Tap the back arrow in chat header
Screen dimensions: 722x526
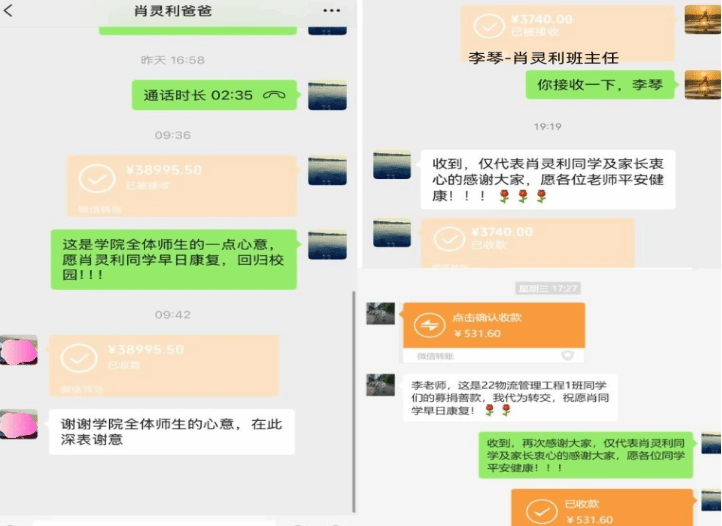[x=8, y=11]
